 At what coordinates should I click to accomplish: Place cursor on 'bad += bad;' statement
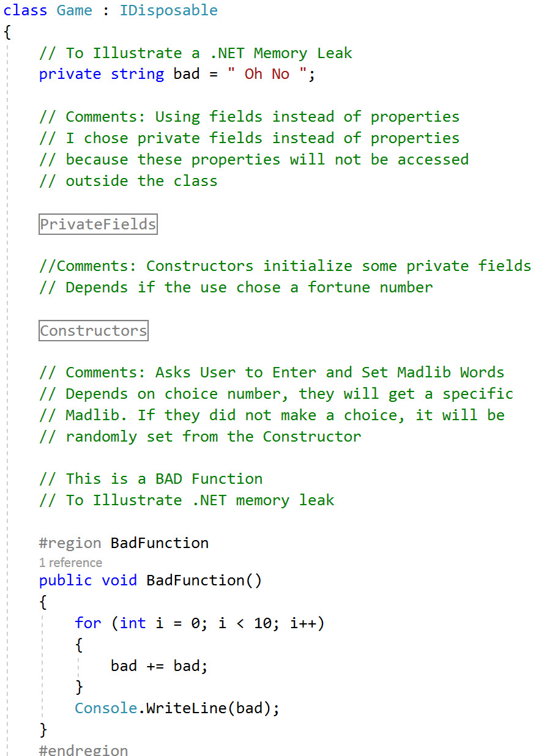coord(159,666)
